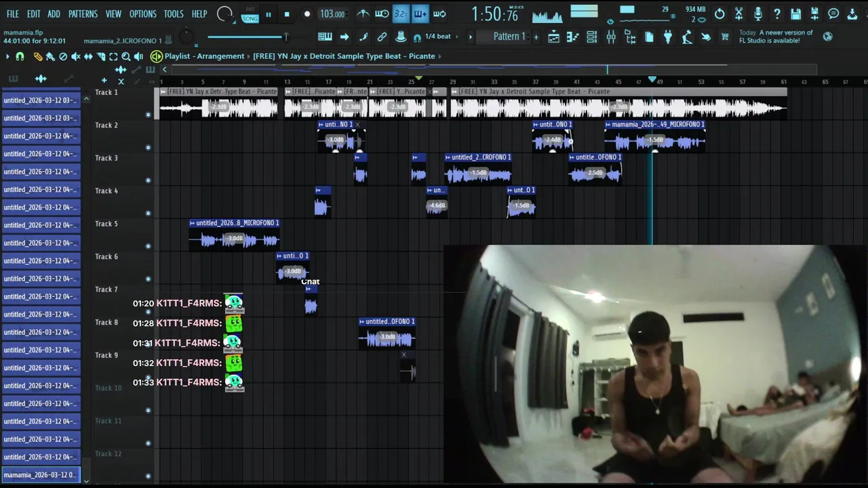Image resolution: width=868 pixels, height=488 pixels.
Task: Open the audio editor scissors icon
Action: coord(739,14)
